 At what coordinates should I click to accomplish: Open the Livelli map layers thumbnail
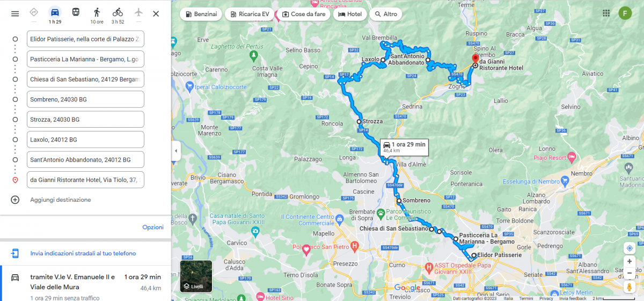point(196,276)
